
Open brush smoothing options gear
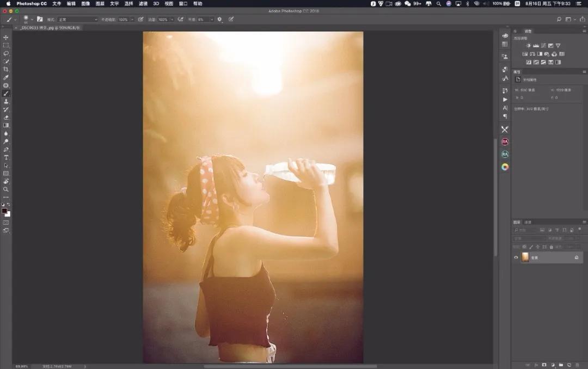(220, 19)
